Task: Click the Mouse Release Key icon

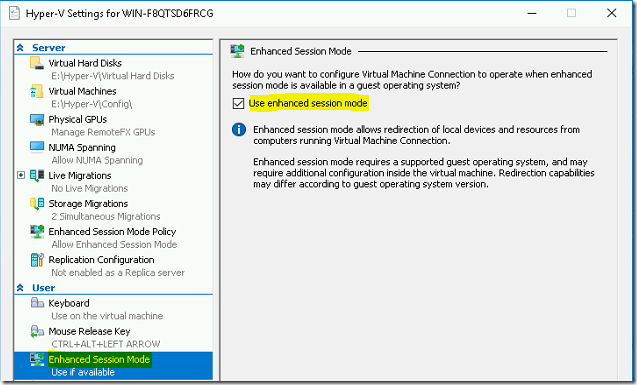Action: (37, 331)
